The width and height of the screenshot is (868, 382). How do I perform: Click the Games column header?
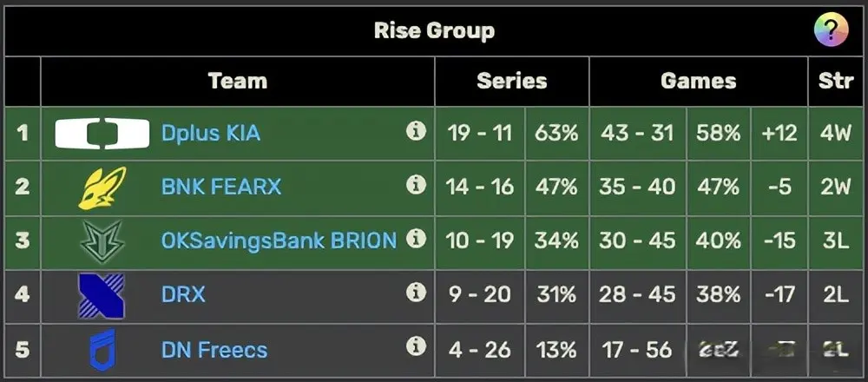coord(698,82)
